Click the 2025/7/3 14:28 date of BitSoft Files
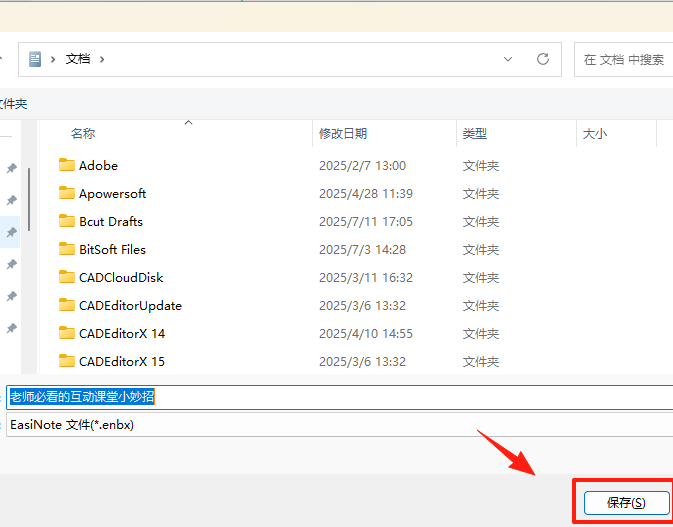673x527 pixels. coord(362,249)
